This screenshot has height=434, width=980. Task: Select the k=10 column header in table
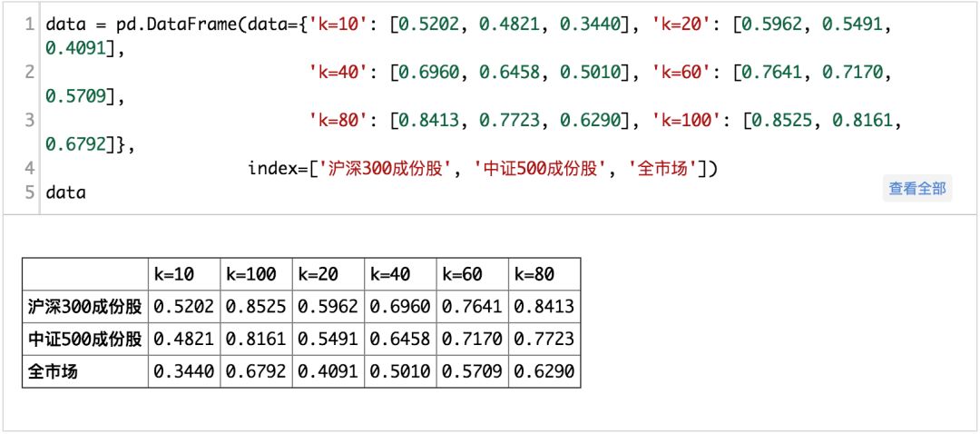pyautogui.click(x=183, y=274)
